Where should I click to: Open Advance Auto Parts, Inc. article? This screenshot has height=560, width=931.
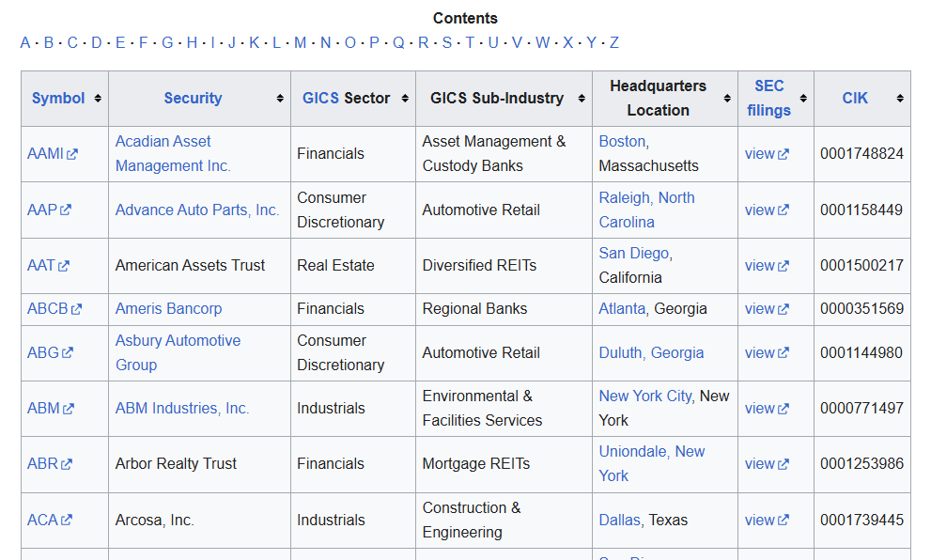point(197,210)
